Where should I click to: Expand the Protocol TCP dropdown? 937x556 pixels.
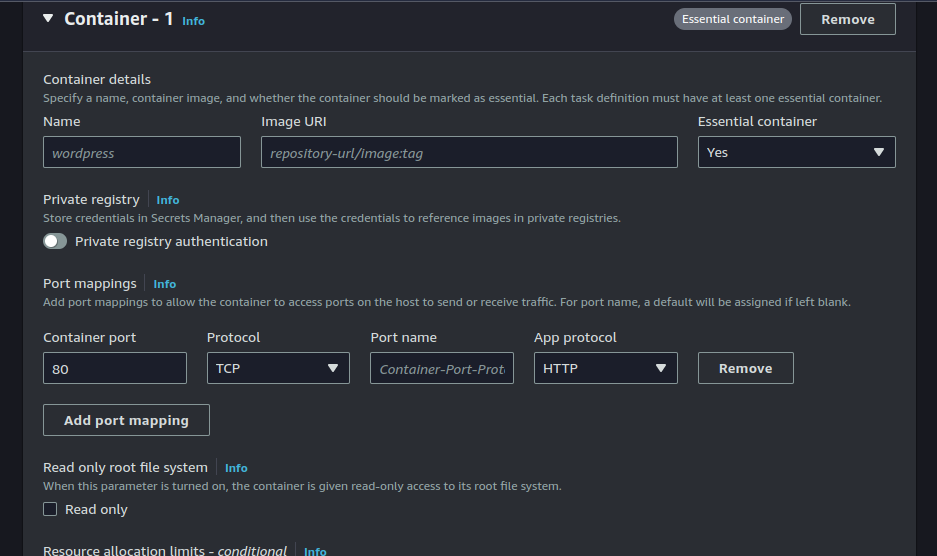click(x=278, y=369)
